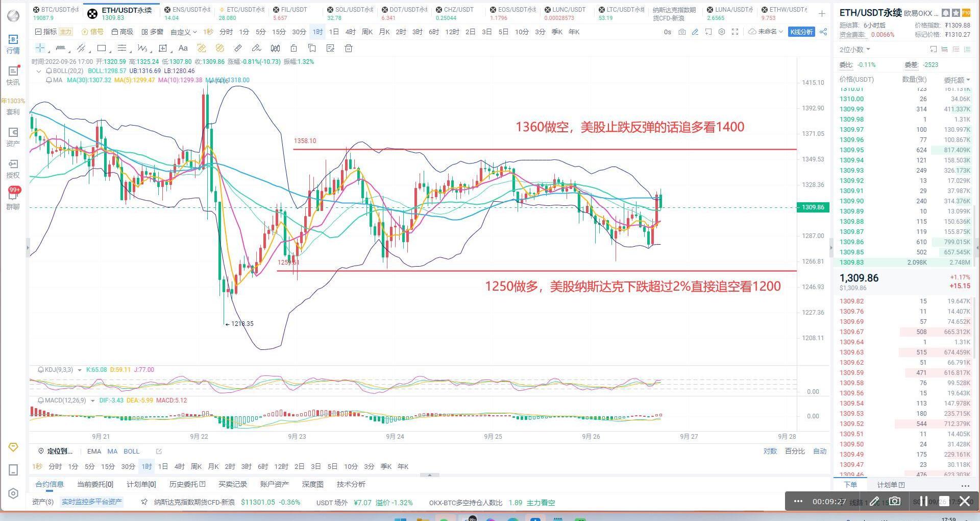Expand the left panel collapse handle
Image resolution: width=980 pixels, height=521 pixels.
pyautogui.click(x=28, y=248)
